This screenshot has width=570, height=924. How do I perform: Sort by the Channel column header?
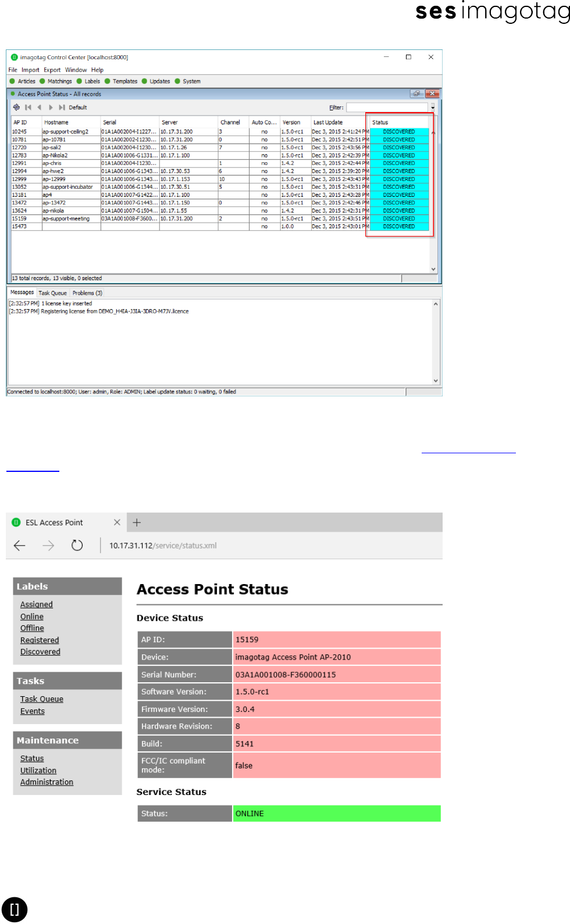[234, 123]
